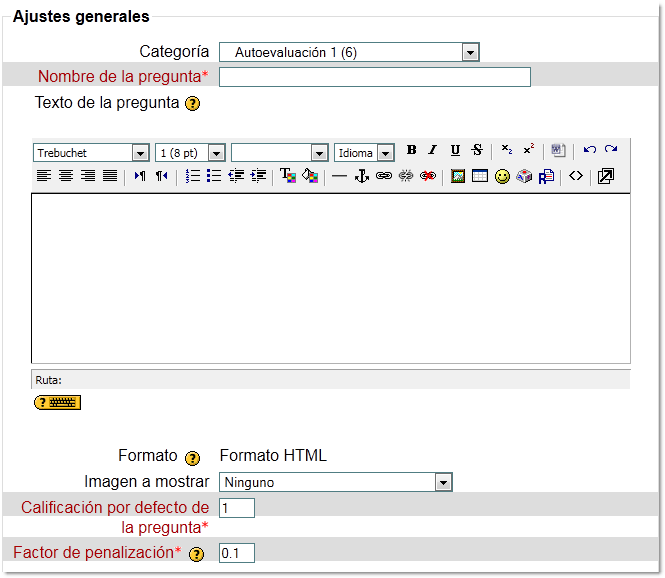The height and width of the screenshot is (578, 665).
Task: Click the keyboard shortcuts help button
Action: pos(57,402)
